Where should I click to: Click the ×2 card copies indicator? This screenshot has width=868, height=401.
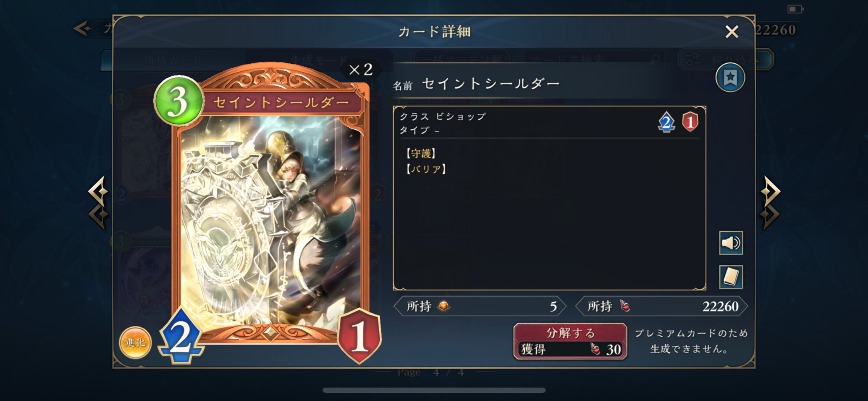click(361, 69)
